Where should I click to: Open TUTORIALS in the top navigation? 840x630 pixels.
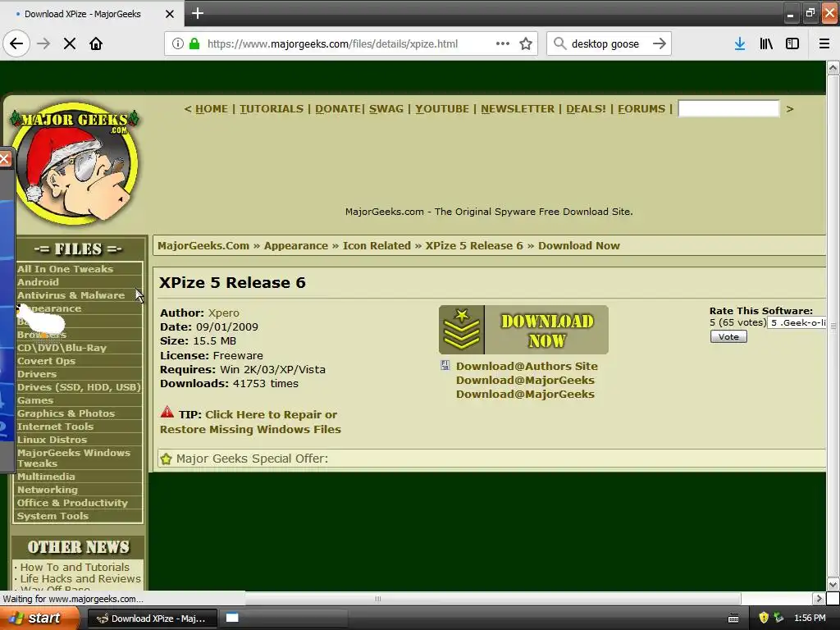tap(271, 109)
